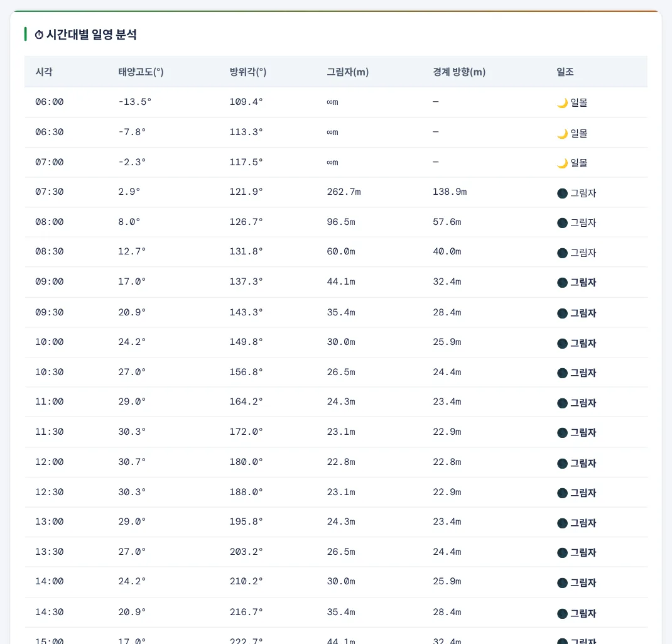
Task: Click the dark shadow circle in the 14:00 row
Action: point(562,582)
